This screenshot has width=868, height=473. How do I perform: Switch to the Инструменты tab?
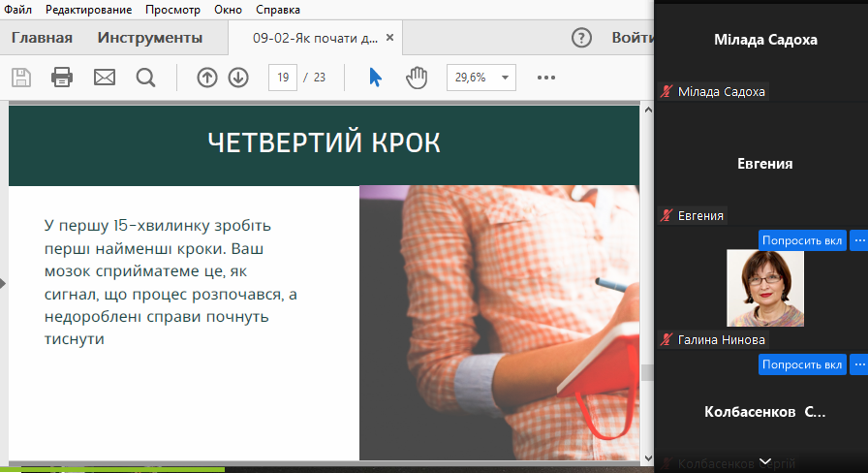[150, 38]
